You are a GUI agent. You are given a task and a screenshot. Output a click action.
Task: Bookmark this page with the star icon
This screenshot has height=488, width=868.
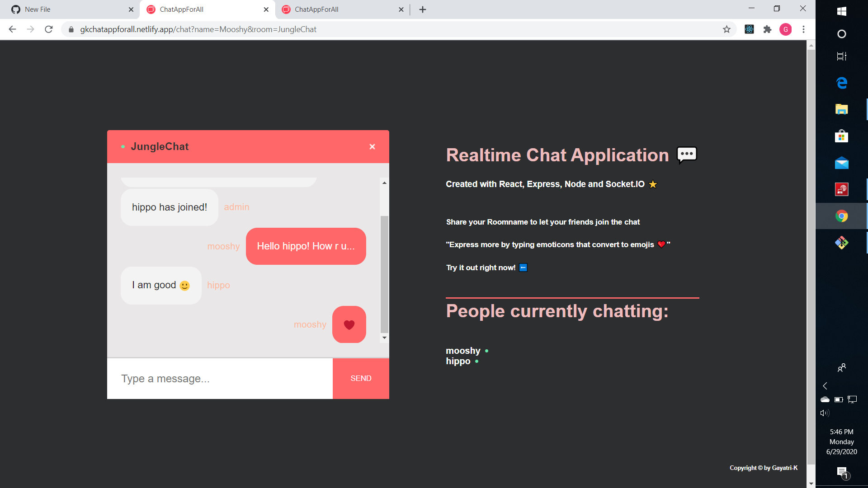[x=726, y=29]
